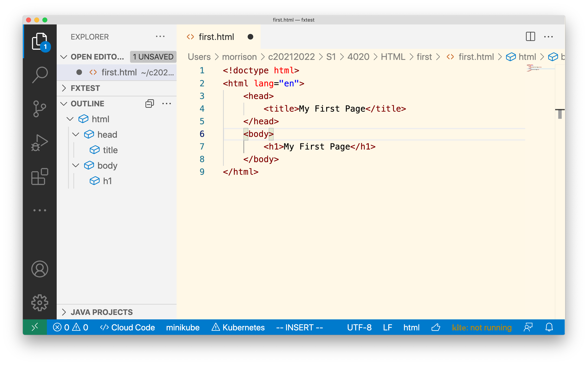
Task: Click HTML folder in breadcrumb
Action: 393,57
